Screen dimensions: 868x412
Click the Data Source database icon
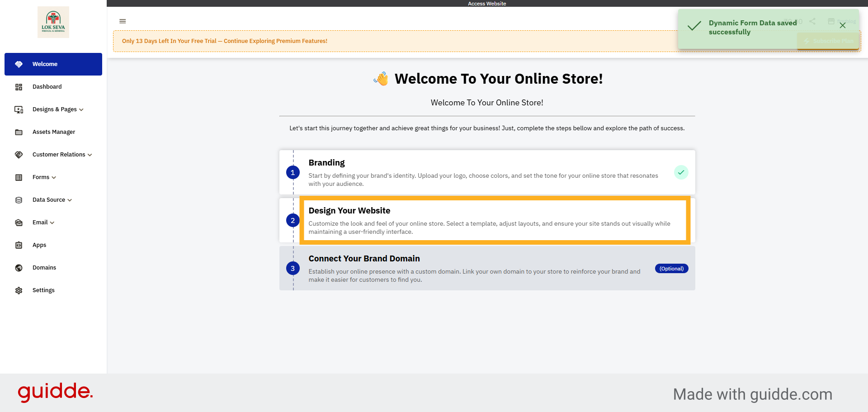[19, 200]
